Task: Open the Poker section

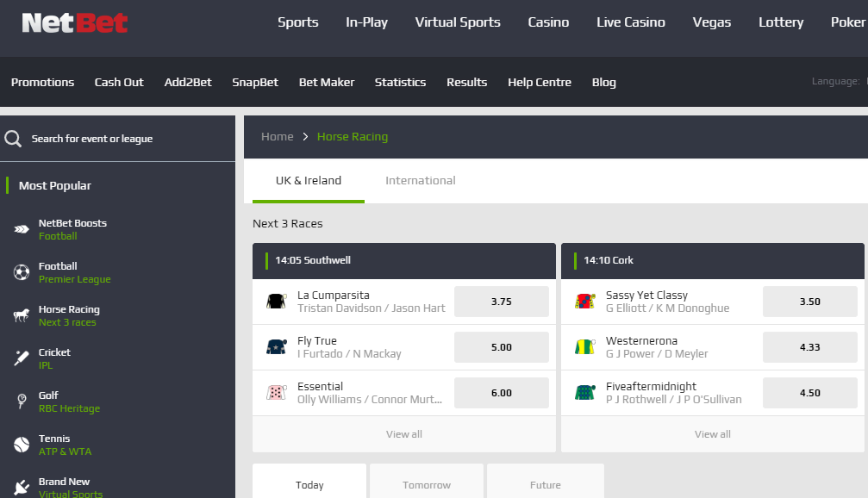Action: coord(848,22)
